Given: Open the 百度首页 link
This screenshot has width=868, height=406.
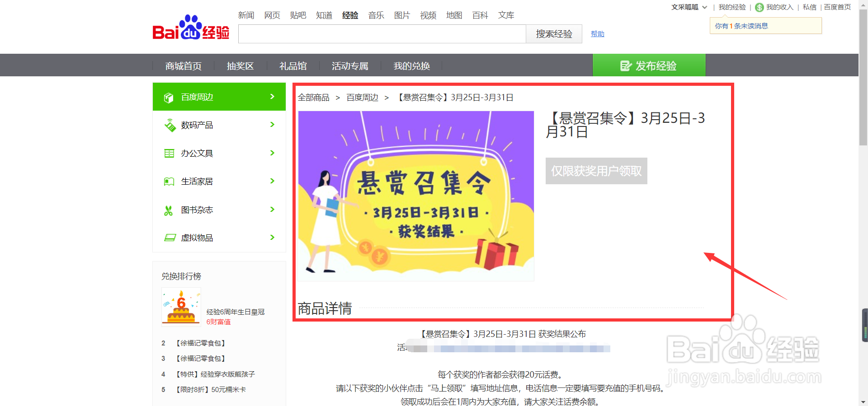Looking at the screenshot, I should coord(837,7).
